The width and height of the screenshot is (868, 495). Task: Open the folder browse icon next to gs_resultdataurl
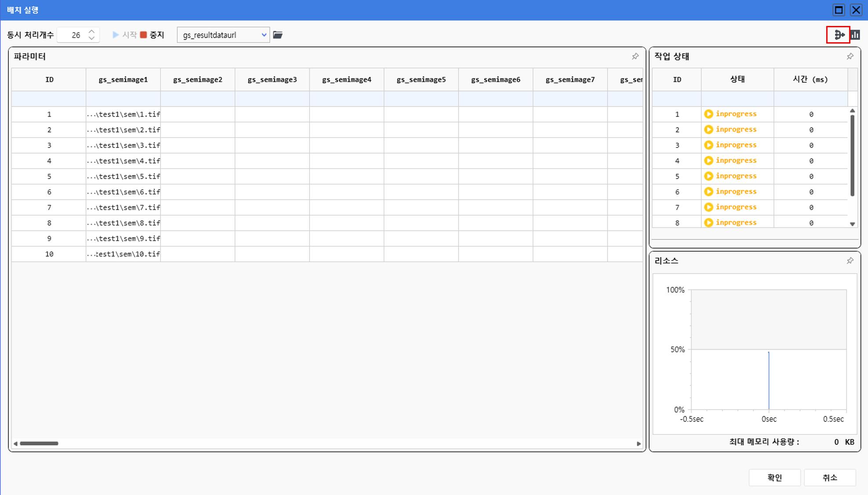[x=277, y=35]
